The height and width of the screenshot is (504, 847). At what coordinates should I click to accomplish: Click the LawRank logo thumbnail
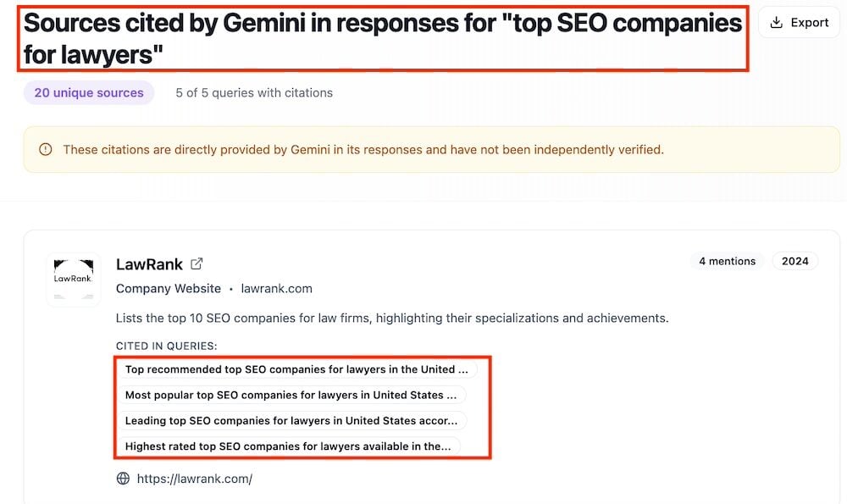coord(74,280)
